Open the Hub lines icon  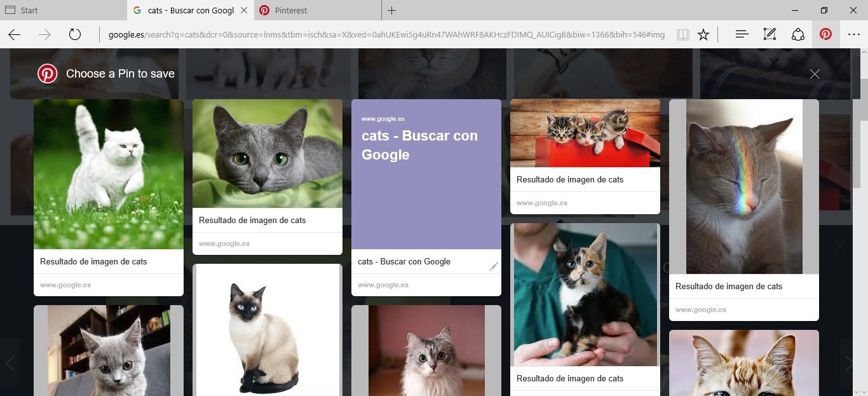[742, 34]
